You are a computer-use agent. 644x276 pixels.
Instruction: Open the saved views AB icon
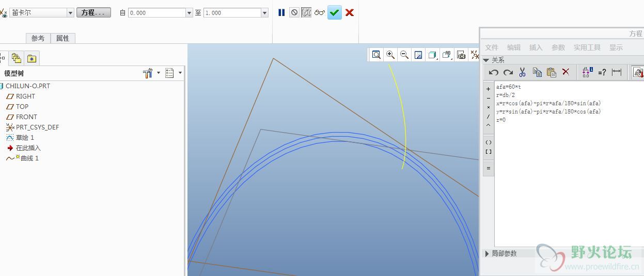tap(447, 55)
